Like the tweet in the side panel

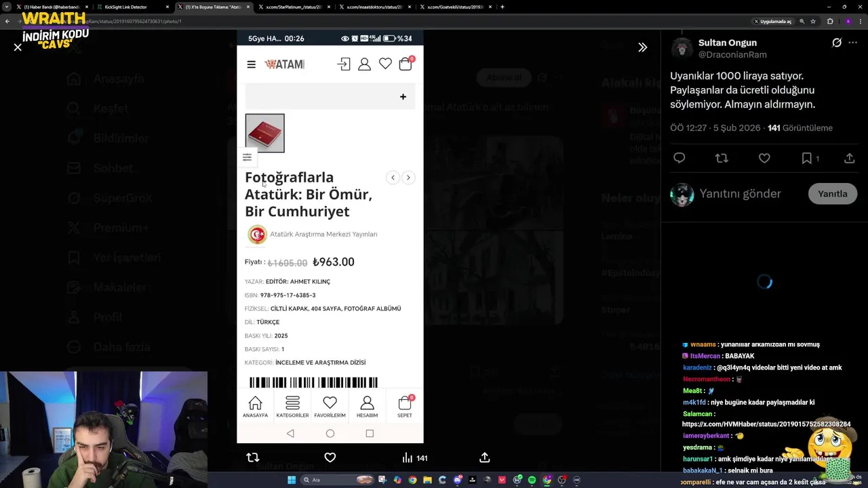point(764,158)
